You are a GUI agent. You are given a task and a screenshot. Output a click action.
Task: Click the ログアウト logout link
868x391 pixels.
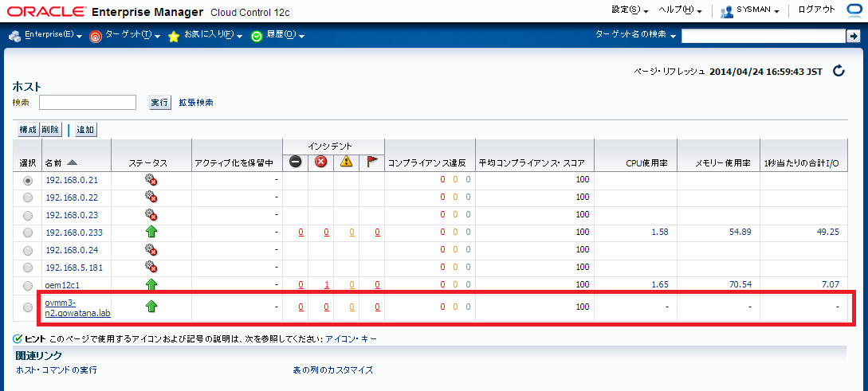(x=816, y=10)
